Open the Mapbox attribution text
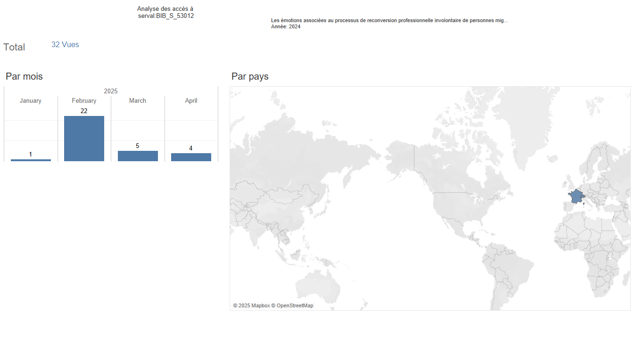 [x=251, y=306]
